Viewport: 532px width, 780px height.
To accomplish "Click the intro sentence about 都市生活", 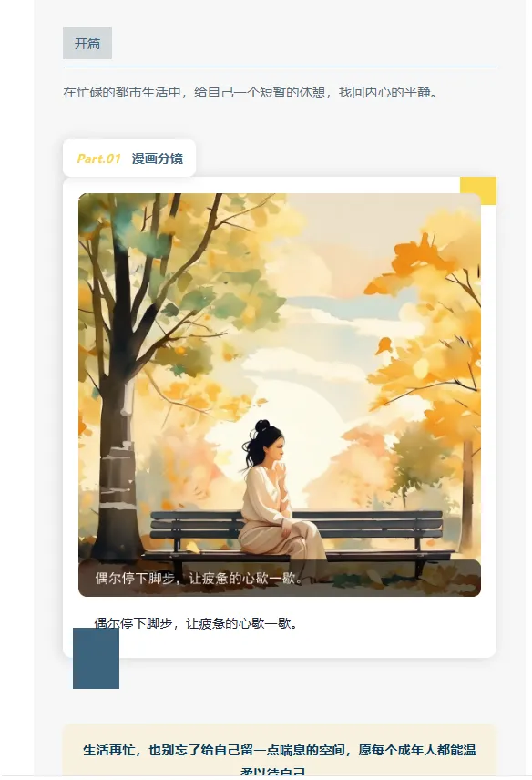I will click(x=251, y=92).
